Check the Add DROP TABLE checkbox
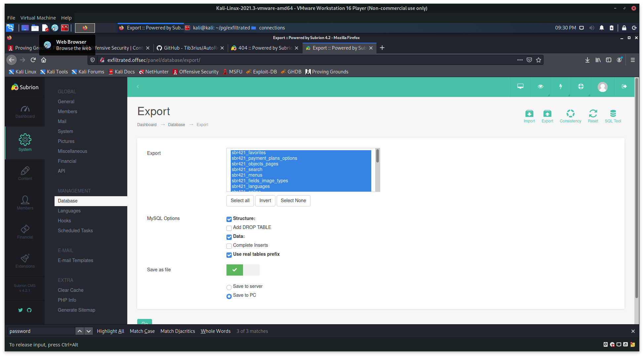The image size is (644, 357). click(229, 228)
